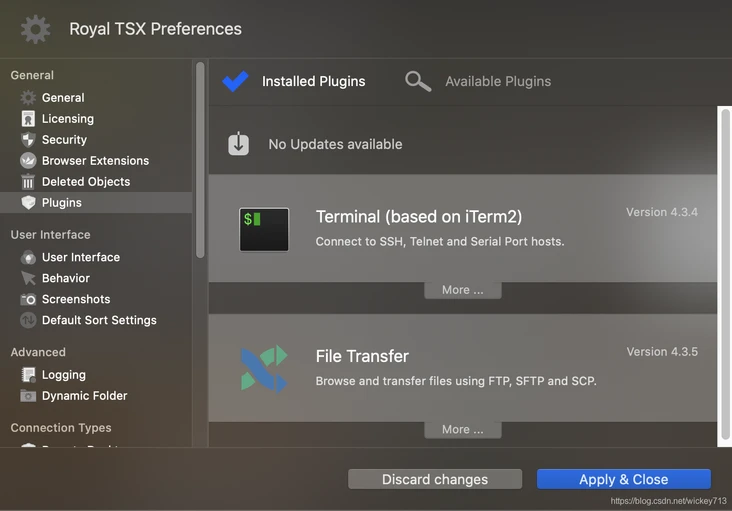Expand More for Terminal plugin

coord(463,290)
